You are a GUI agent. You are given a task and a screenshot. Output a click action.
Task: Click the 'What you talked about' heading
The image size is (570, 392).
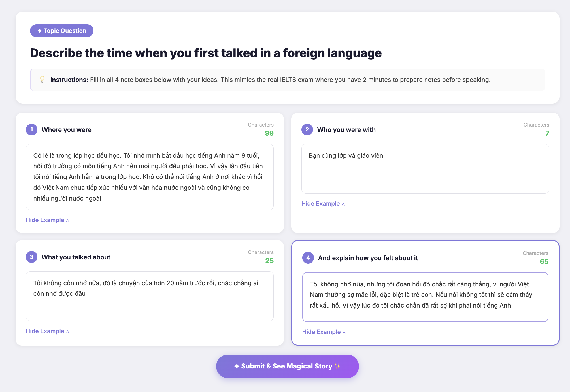(76, 257)
